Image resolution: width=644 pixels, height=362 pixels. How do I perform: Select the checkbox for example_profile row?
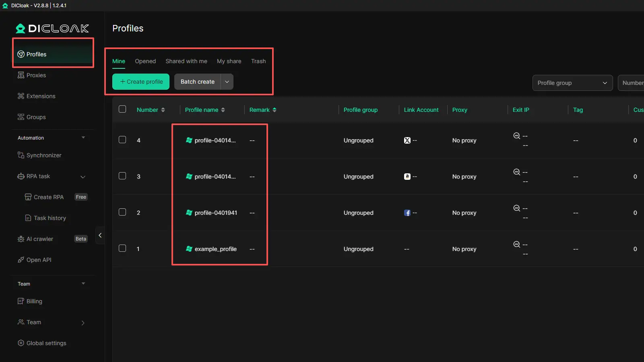click(122, 249)
